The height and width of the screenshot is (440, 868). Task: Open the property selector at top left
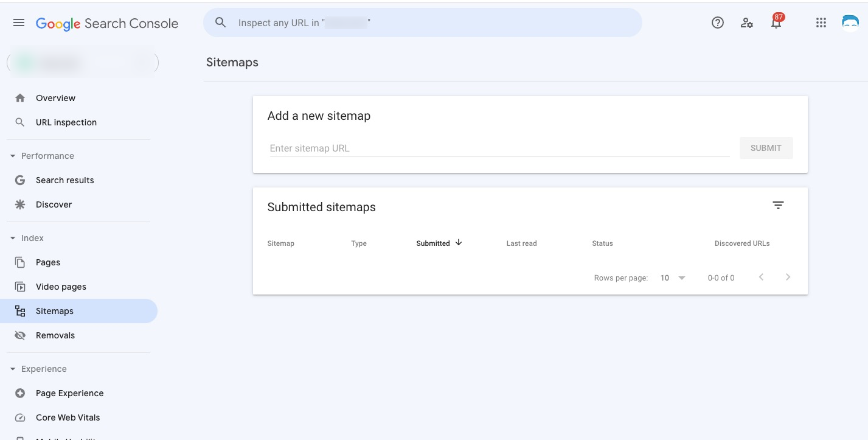[x=82, y=62]
